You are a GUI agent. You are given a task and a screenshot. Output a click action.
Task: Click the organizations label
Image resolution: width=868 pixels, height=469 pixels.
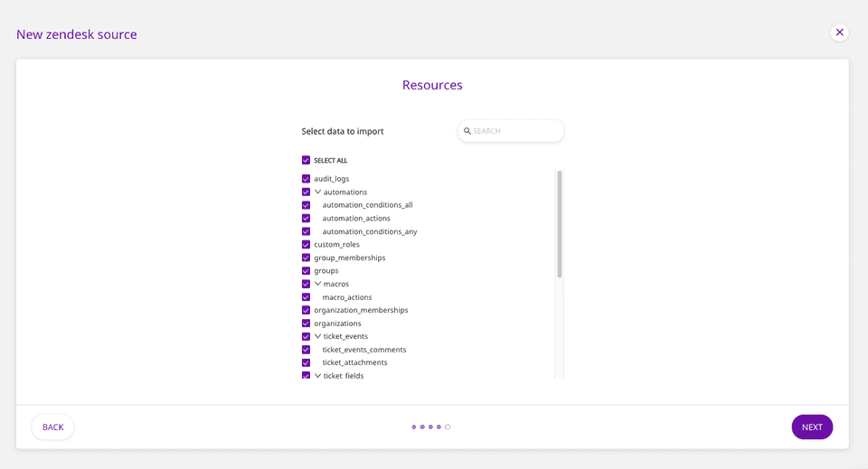[337, 324]
